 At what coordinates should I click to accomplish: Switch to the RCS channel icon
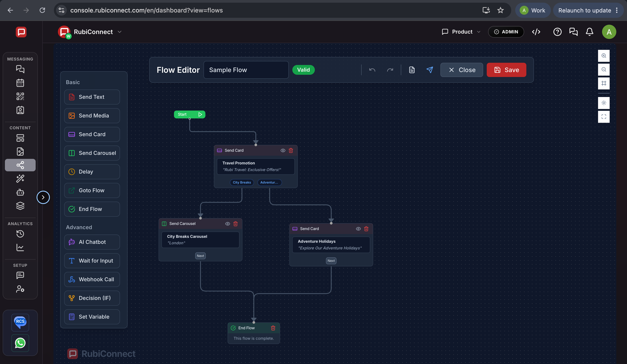point(20,322)
